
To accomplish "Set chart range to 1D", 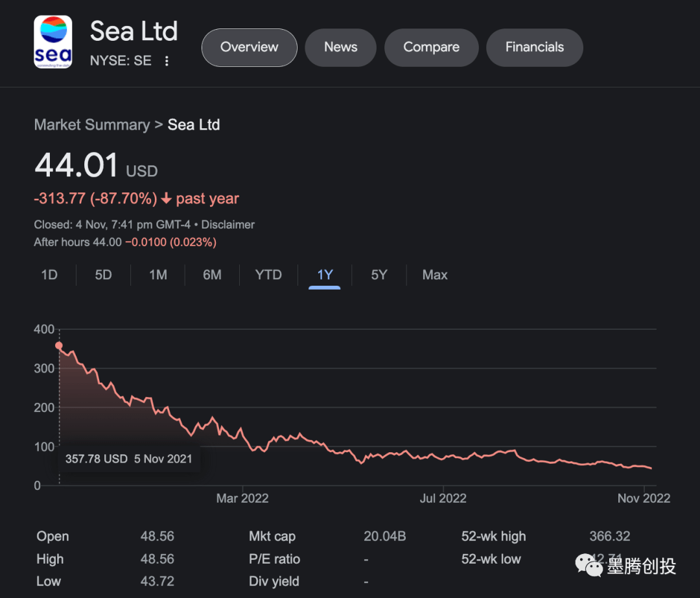I will click(x=49, y=275).
